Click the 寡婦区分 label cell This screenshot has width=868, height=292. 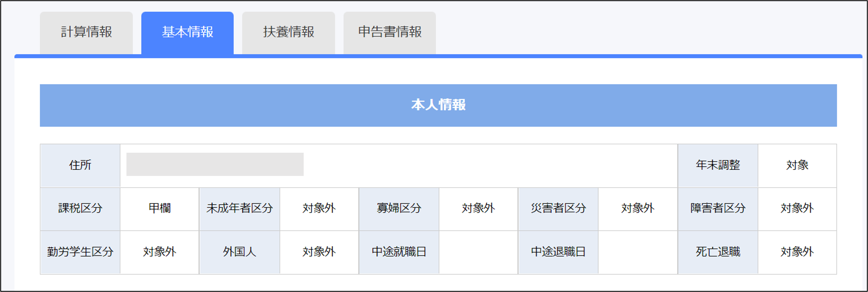tap(399, 209)
